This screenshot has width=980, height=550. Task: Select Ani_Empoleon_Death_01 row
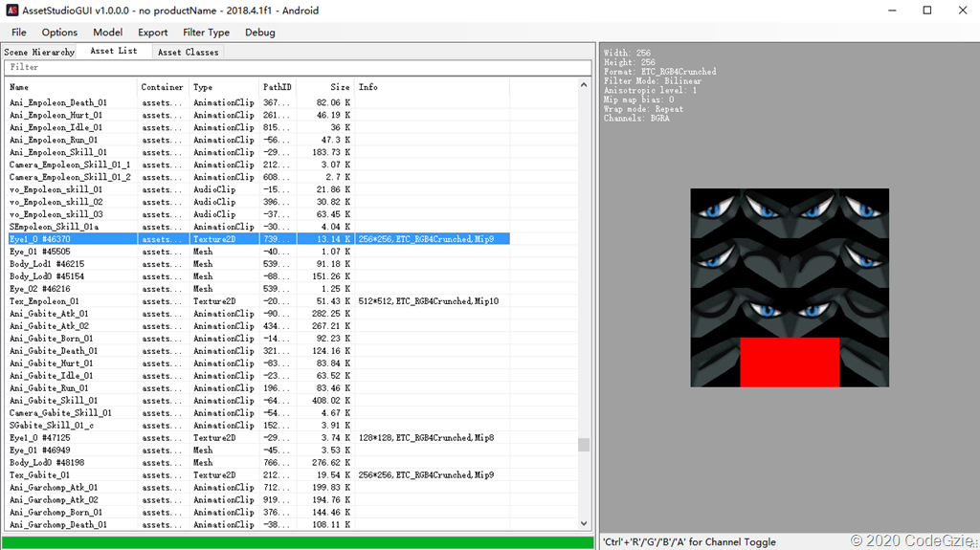258,102
